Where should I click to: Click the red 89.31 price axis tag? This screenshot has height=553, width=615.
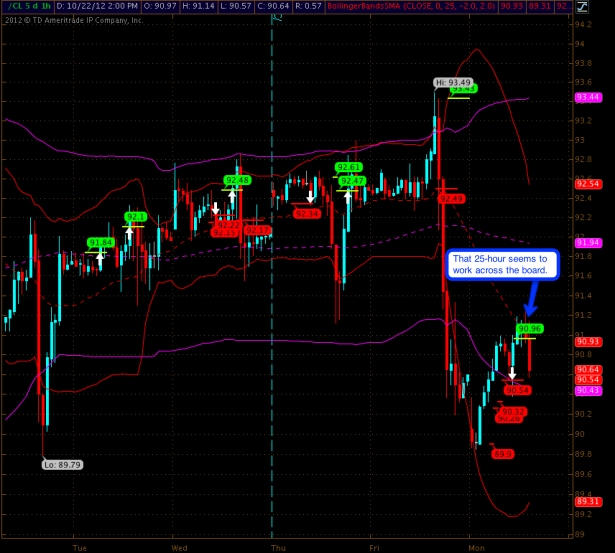[x=588, y=501]
